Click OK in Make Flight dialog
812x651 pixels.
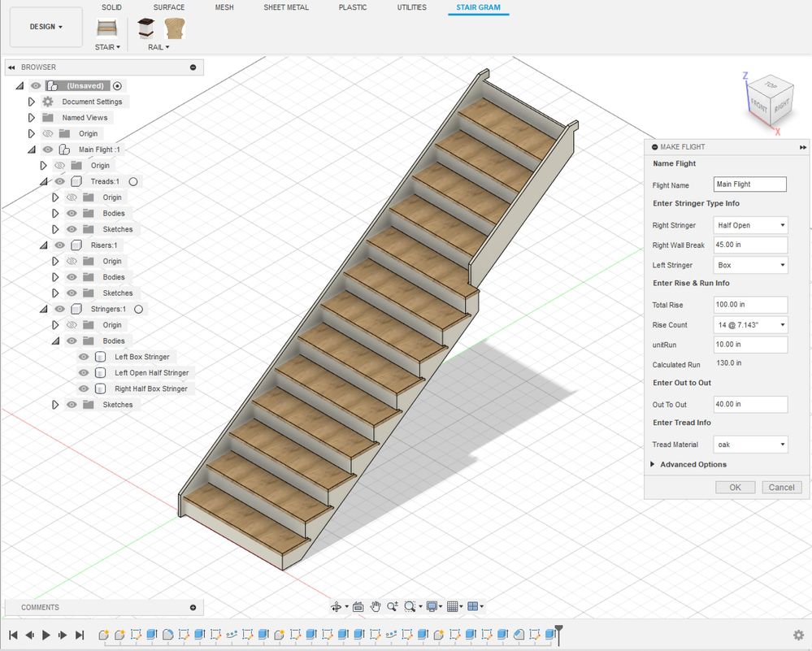tap(736, 488)
